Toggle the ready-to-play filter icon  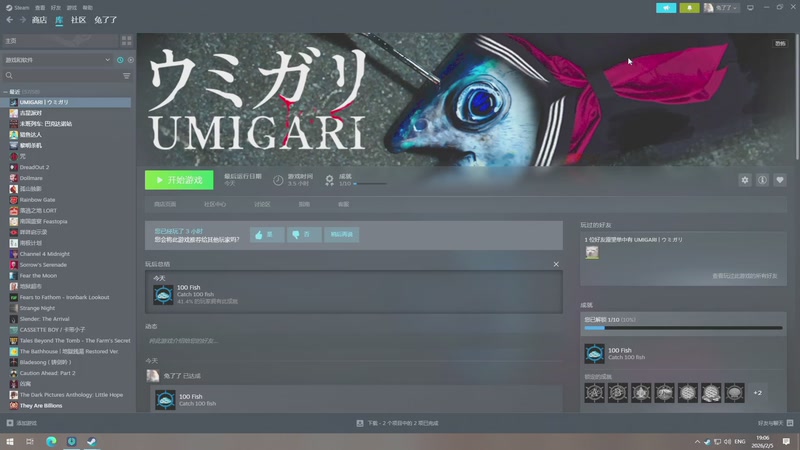point(131,60)
